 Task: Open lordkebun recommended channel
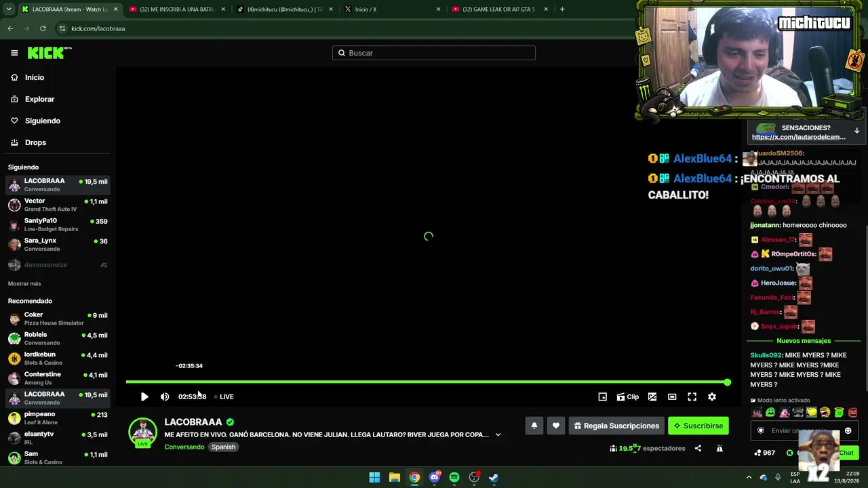[x=58, y=358]
